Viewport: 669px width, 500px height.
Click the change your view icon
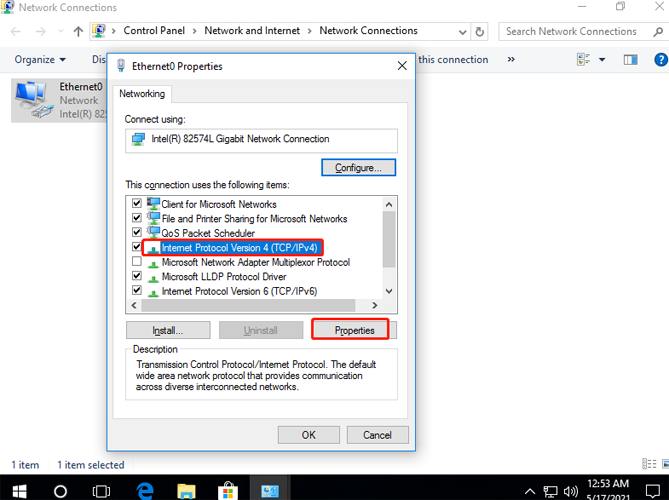pos(583,59)
